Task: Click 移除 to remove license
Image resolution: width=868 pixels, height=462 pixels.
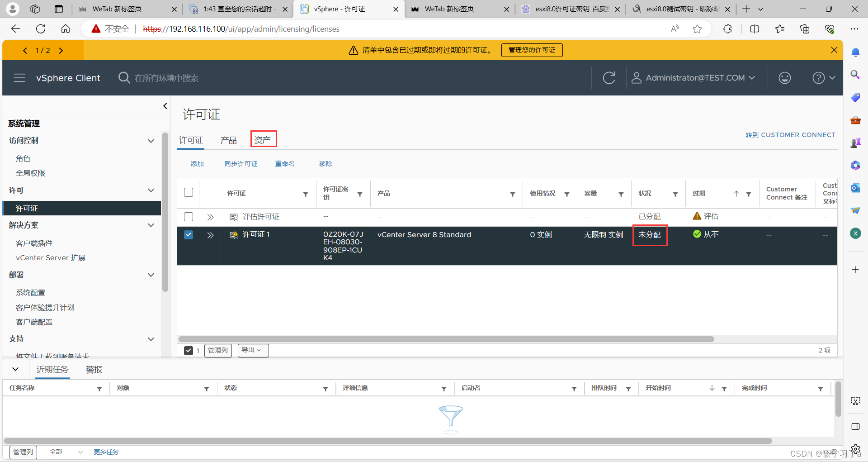Action: tap(325, 164)
